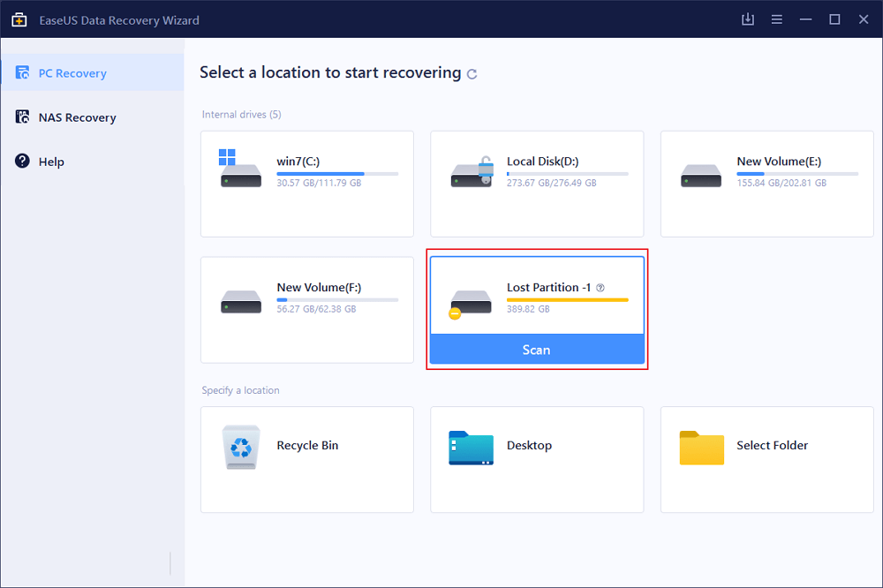Select the New Volume(F:) drive card

click(306, 310)
